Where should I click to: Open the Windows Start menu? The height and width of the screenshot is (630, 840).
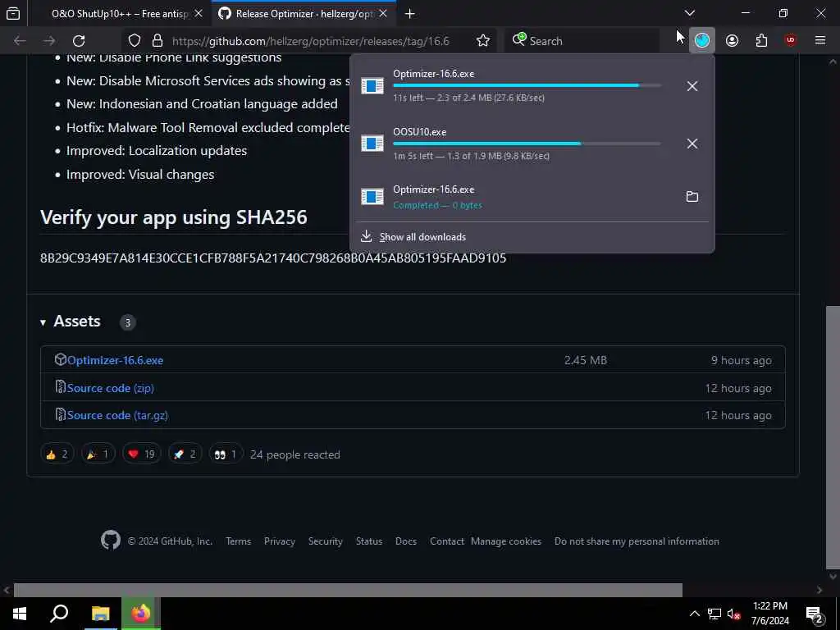coord(20,614)
